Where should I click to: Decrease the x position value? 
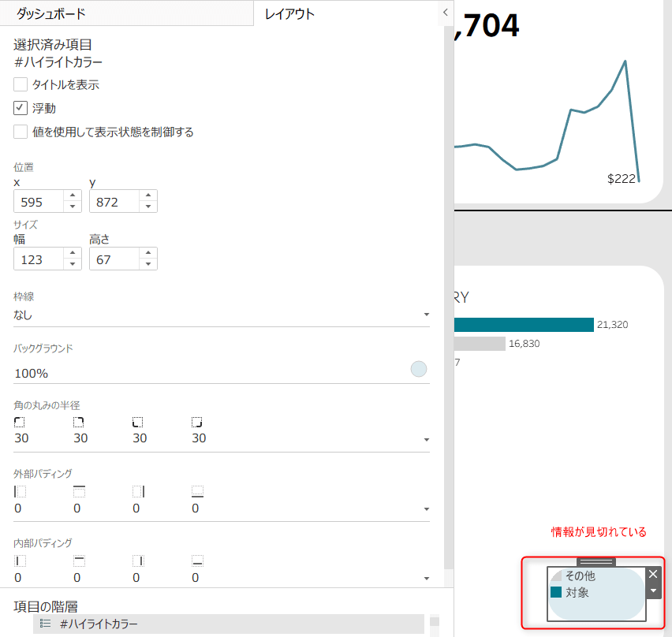point(73,207)
